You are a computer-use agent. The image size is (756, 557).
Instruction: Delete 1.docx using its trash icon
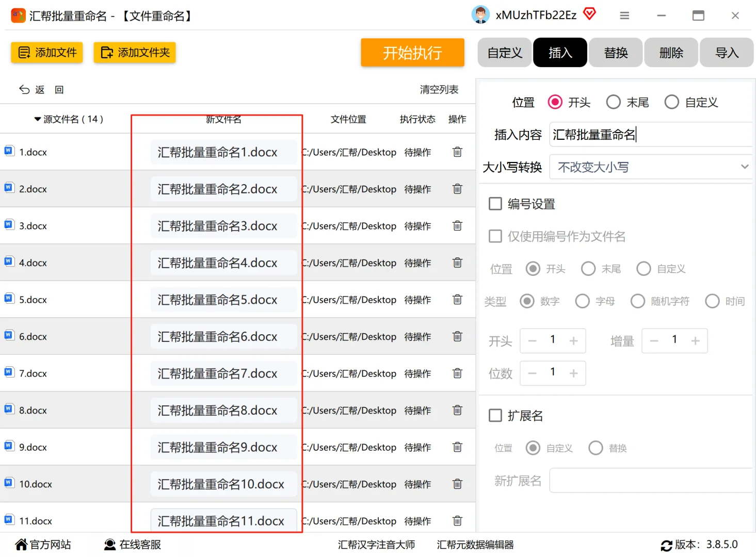point(457,152)
